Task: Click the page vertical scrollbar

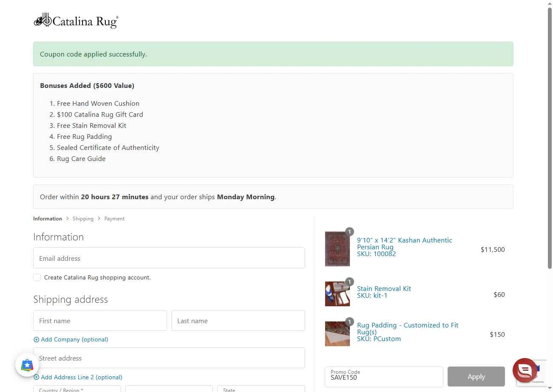Action: (x=550, y=138)
